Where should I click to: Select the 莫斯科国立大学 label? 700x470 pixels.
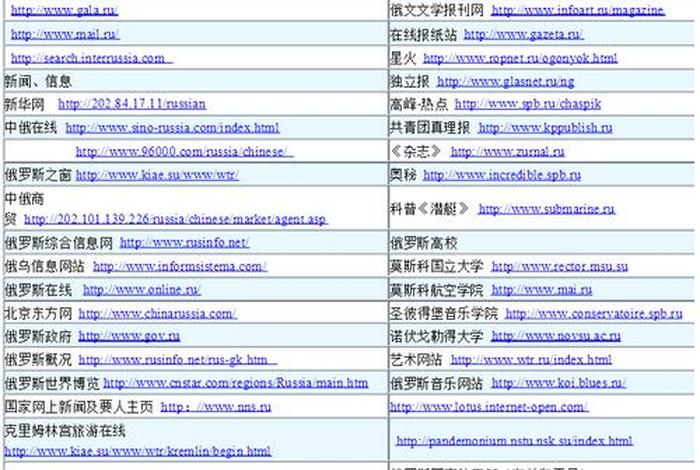coord(437,266)
